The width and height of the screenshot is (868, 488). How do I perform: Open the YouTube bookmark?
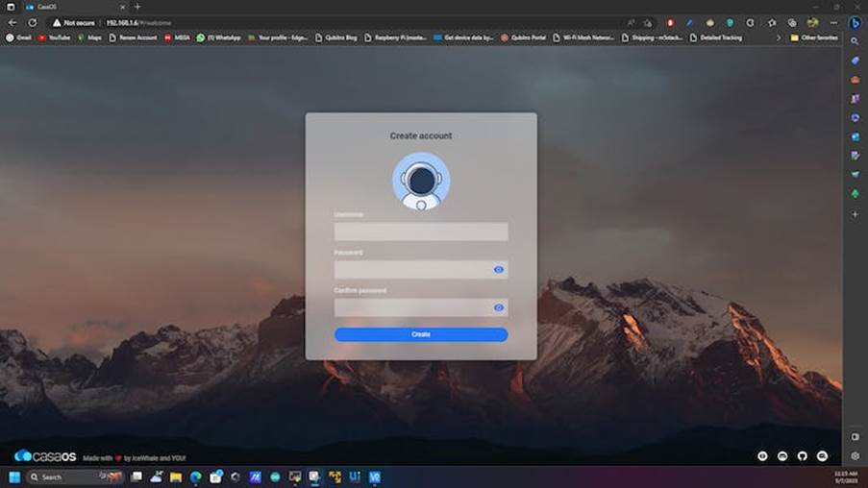pos(54,37)
